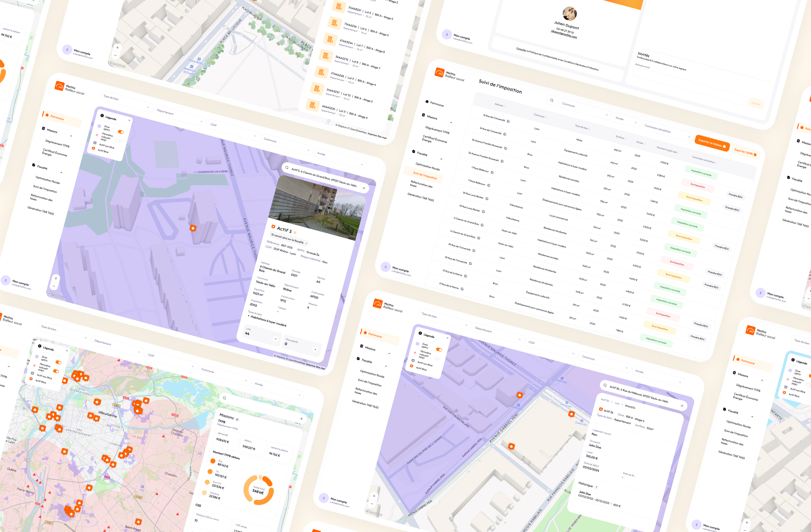
Task: Toggle Zone QPPV switch in Actif 36 legend
Action: 439,350
